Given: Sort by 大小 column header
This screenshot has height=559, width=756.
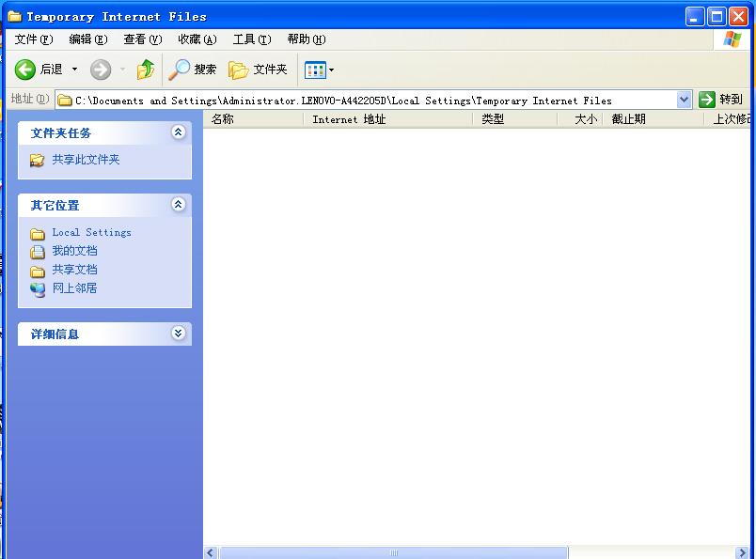Looking at the screenshot, I should pyautogui.click(x=579, y=119).
